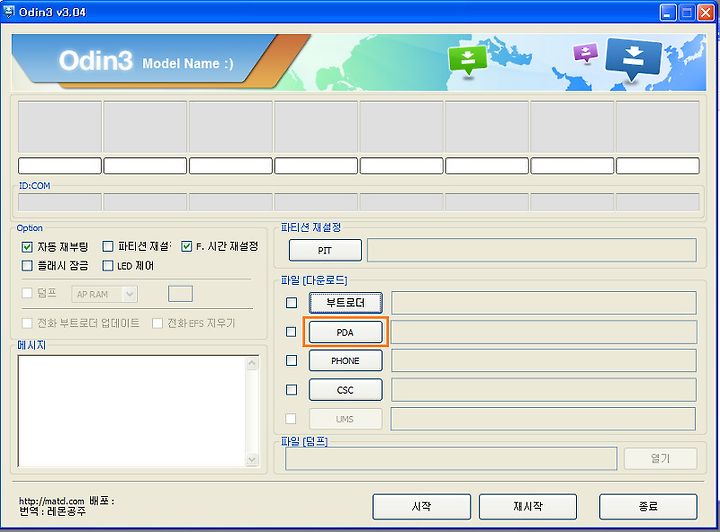Close the Odin3 window
The height and width of the screenshot is (532, 720).
706,12
